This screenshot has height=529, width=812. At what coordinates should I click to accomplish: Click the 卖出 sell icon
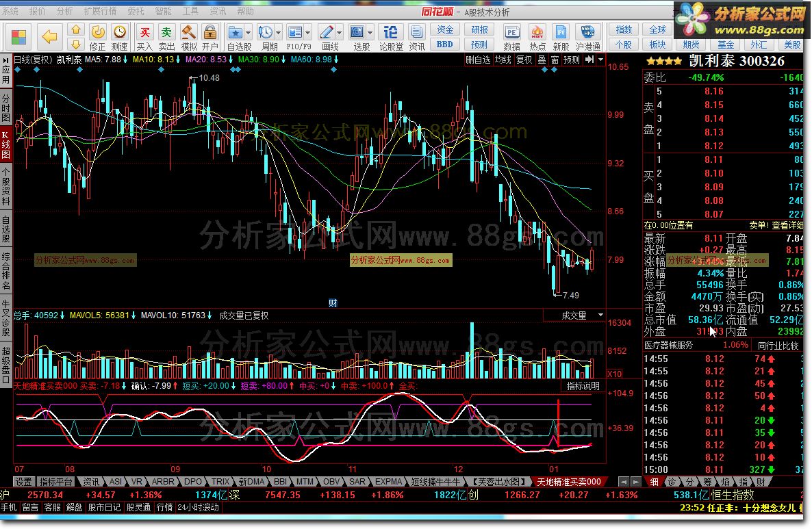[166, 33]
